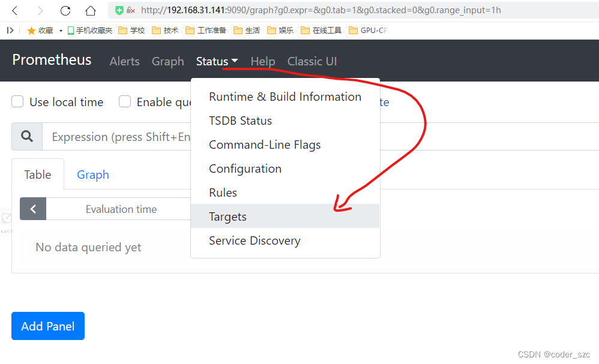This screenshot has width=599, height=364.
Task: Open the 学校 bookmark folder
Action: coord(131,31)
